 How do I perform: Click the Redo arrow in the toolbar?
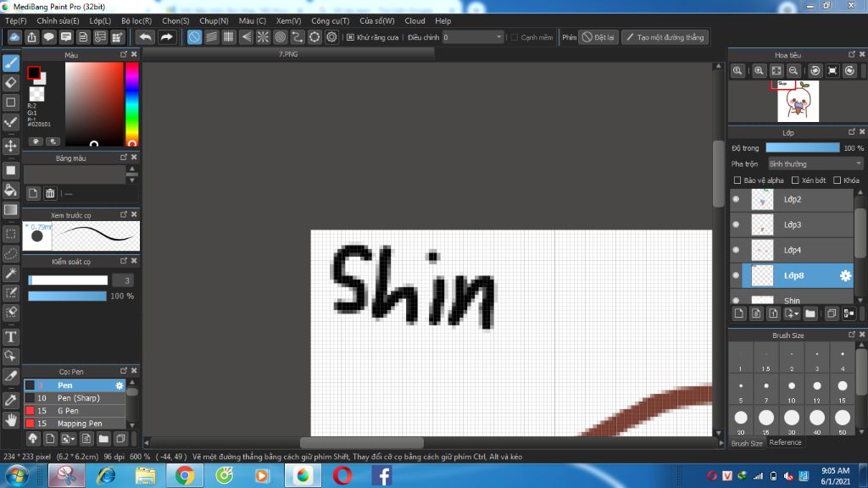(x=166, y=37)
